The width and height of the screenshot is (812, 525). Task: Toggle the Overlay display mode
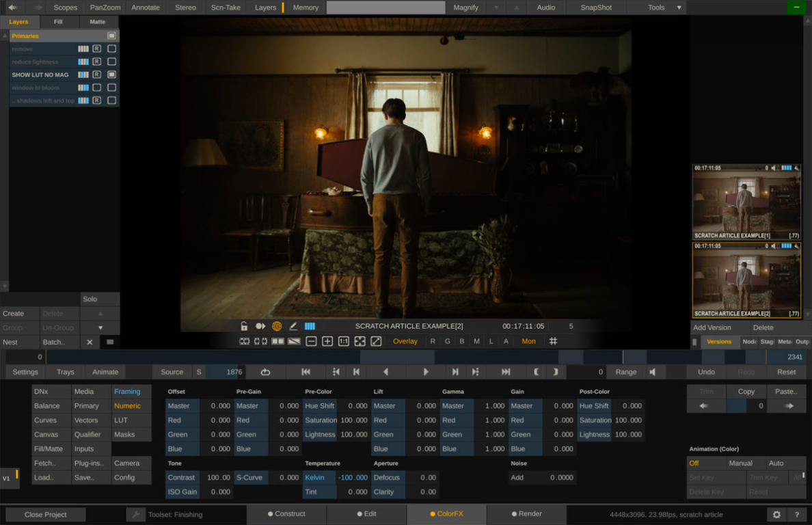point(405,341)
